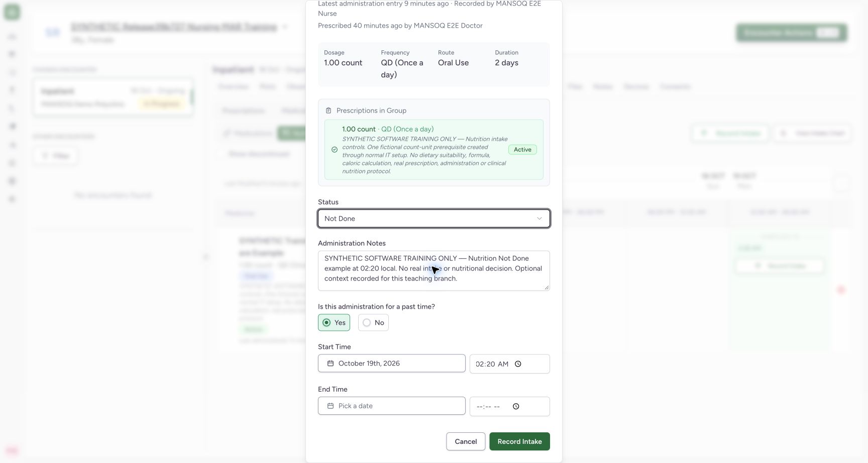868x463 pixels.
Task: Click the 'QD (Once a day)' frequency value
Action: click(x=402, y=69)
